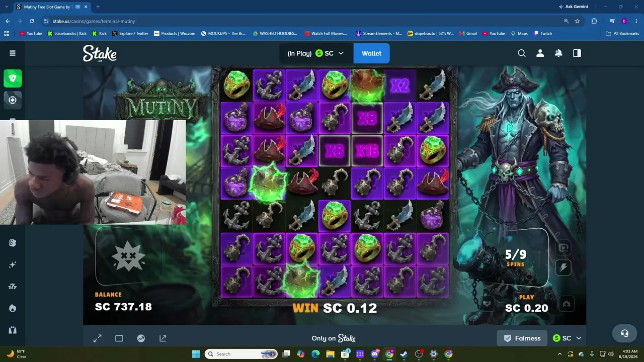The image size is (644, 362).
Task: Click the taskbar Search box
Action: (242, 354)
